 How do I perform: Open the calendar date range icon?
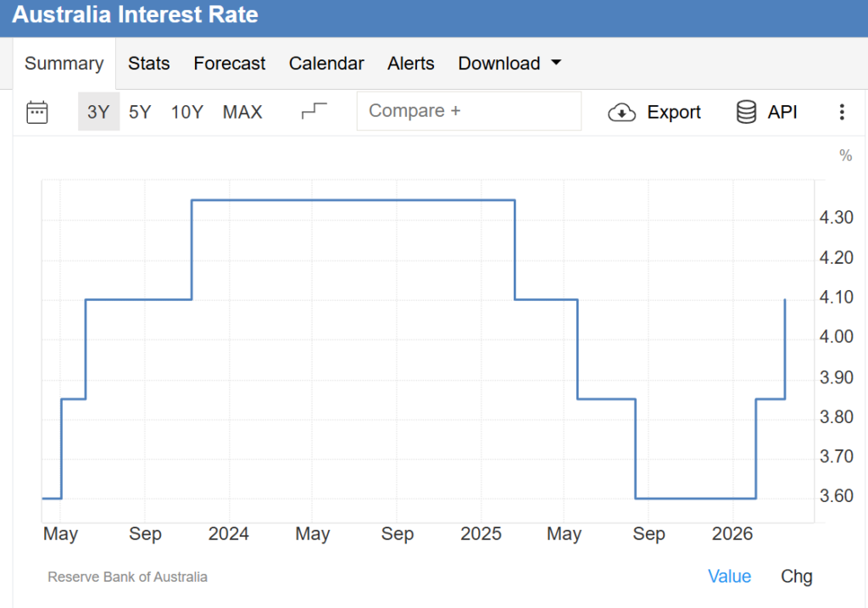37,112
